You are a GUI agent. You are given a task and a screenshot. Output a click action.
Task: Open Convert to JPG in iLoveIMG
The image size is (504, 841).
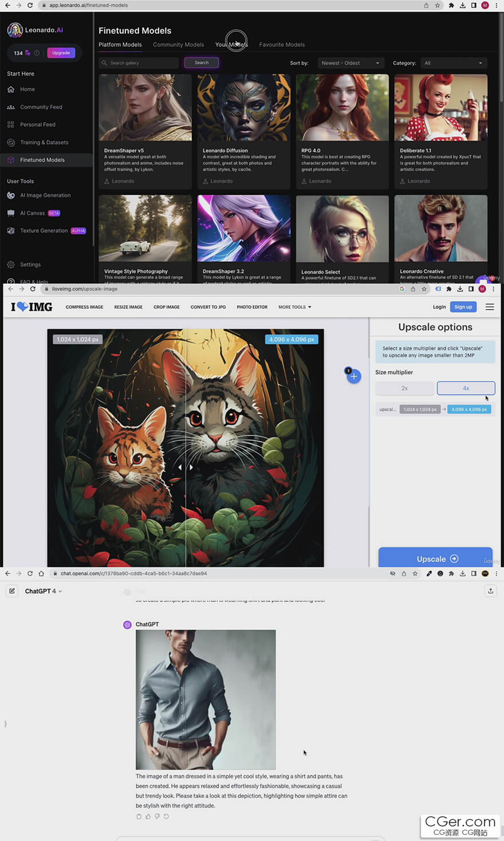pyautogui.click(x=208, y=307)
